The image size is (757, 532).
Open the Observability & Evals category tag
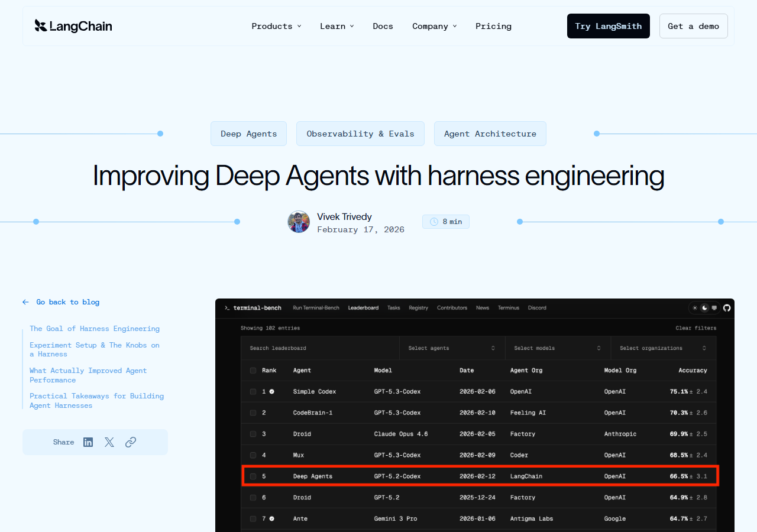pyautogui.click(x=361, y=134)
